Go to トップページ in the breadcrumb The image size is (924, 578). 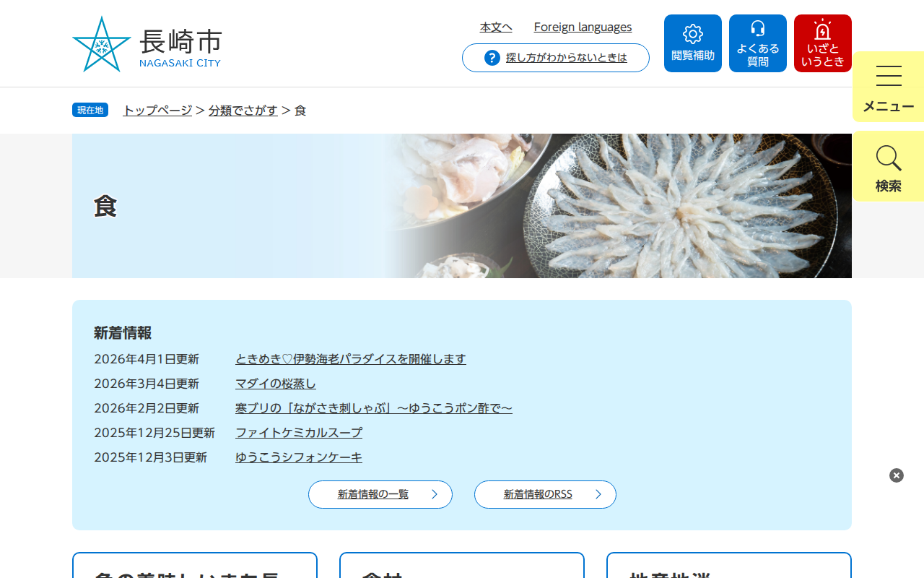[157, 111]
